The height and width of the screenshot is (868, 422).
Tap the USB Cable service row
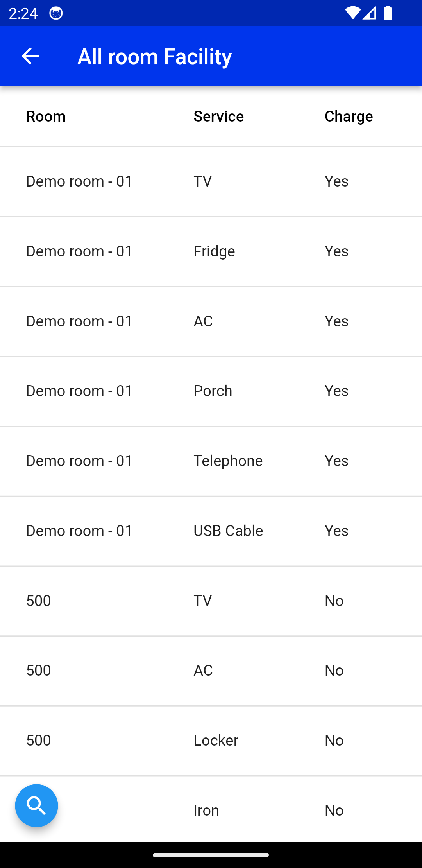(211, 531)
